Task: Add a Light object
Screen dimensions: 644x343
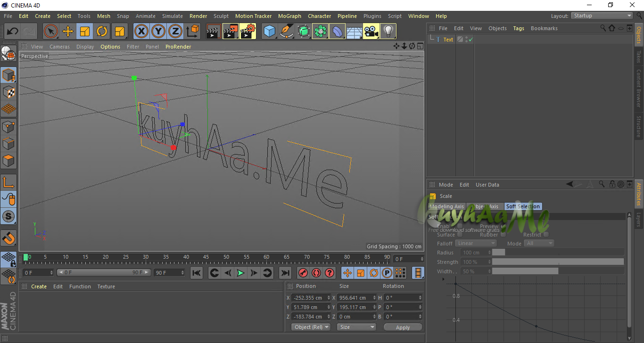Action: tap(388, 32)
